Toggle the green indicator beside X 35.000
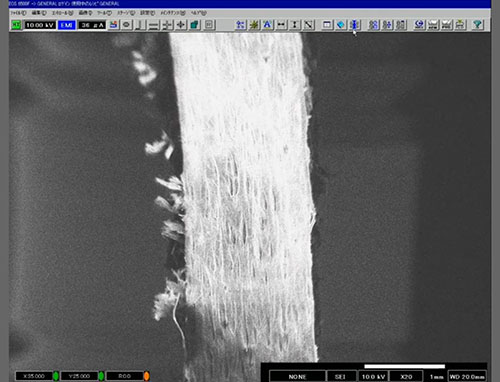 tap(56, 376)
